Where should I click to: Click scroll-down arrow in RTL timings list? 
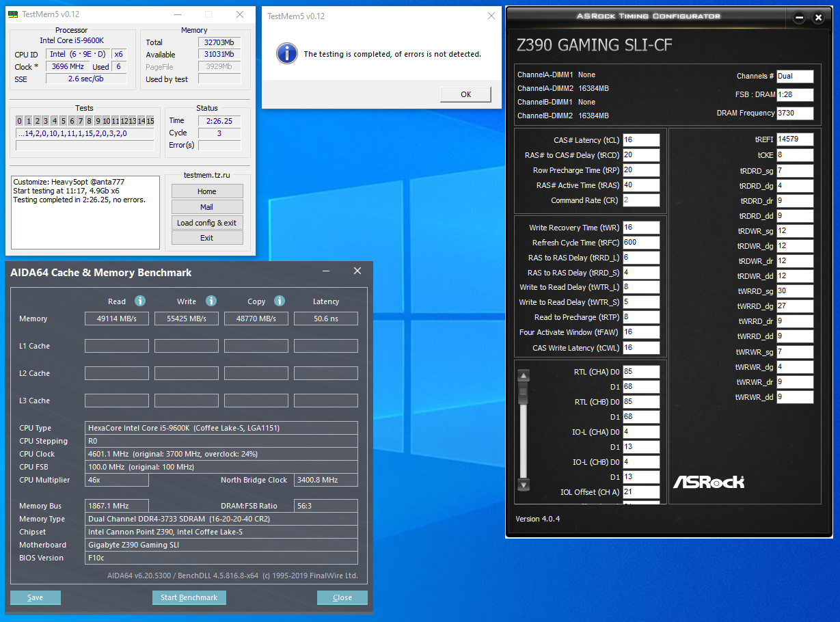[x=524, y=485]
